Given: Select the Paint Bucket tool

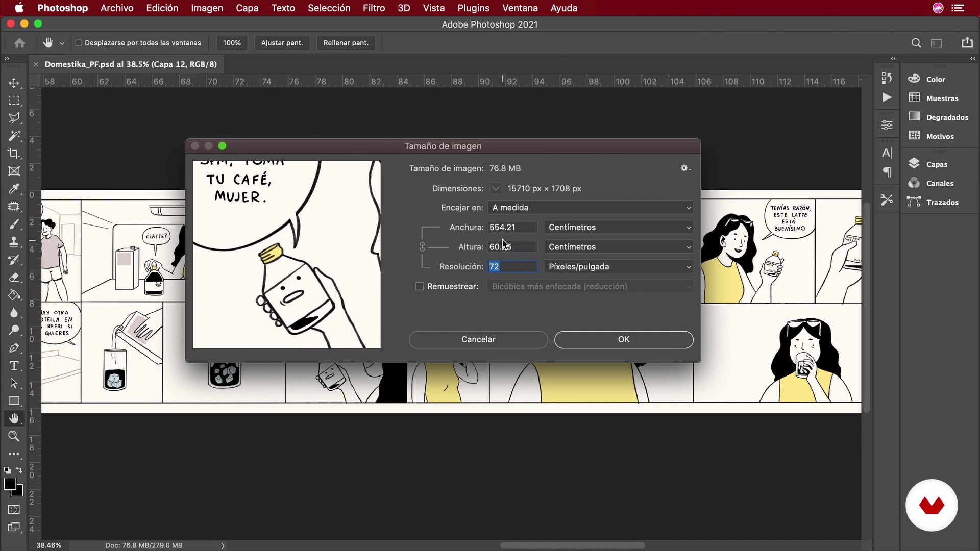Looking at the screenshot, I should click(14, 295).
